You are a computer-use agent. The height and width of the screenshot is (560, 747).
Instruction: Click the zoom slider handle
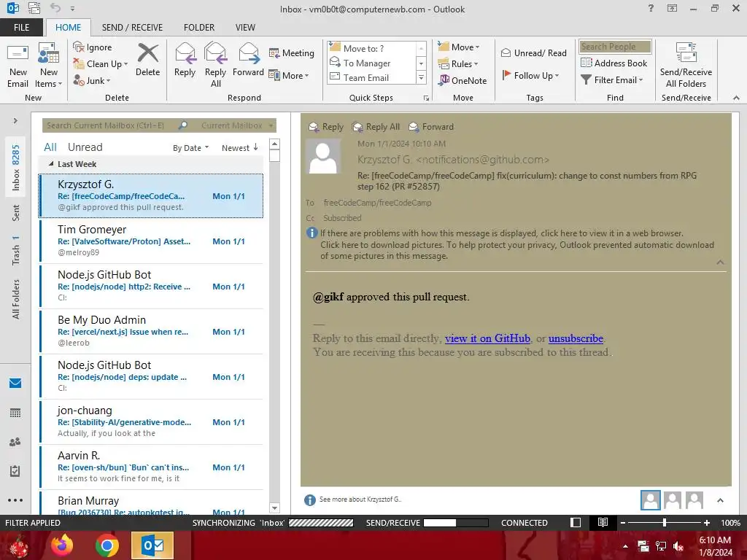[664, 522]
